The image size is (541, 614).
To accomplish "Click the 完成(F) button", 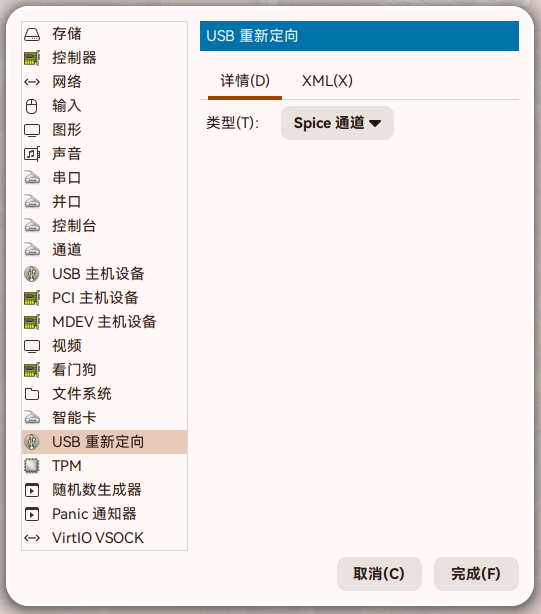I will click(476, 574).
